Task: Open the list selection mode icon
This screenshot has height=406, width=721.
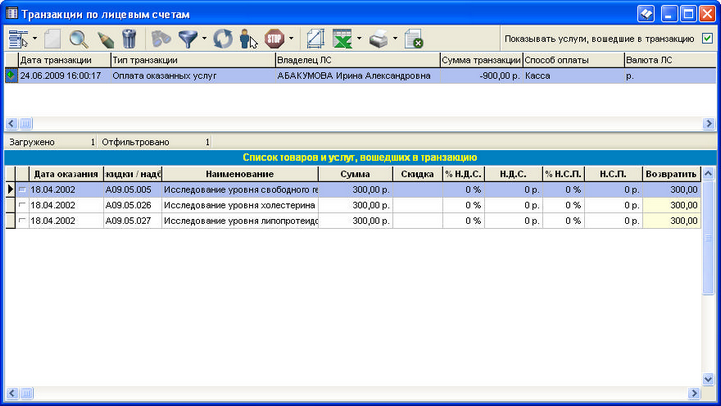Action: [18, 39]
